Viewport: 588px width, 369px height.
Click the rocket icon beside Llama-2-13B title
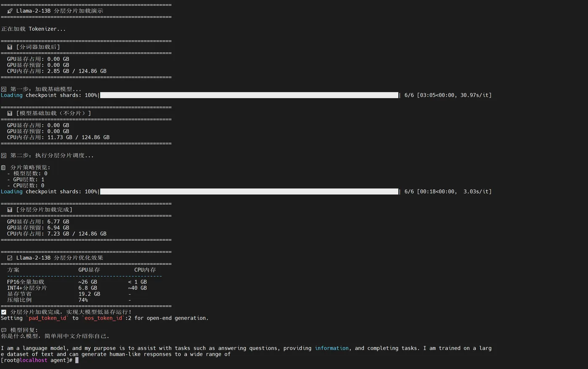click(10, 11)
